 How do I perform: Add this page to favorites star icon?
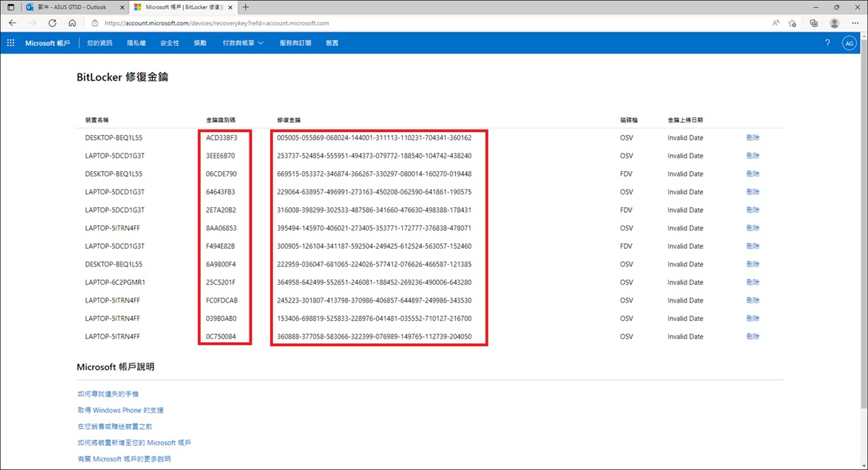pyautogui.click(x=793, y=23)
